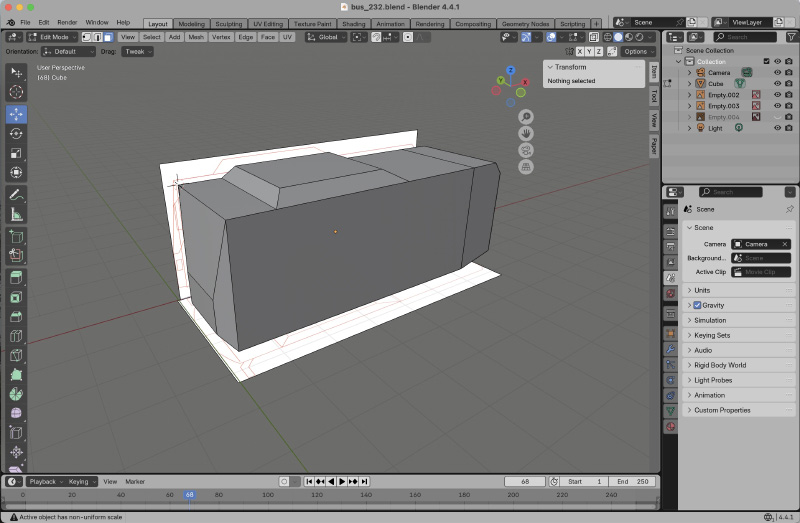Activate the Cursor tool
This screenshot has width=800, height=523.
pos(16,92)
